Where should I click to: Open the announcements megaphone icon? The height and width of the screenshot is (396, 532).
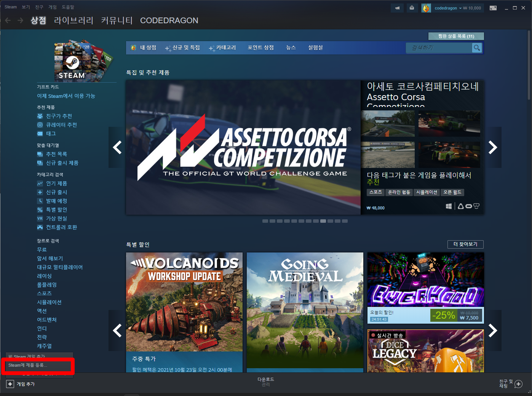pyautogui.click(x=397, y=8)
